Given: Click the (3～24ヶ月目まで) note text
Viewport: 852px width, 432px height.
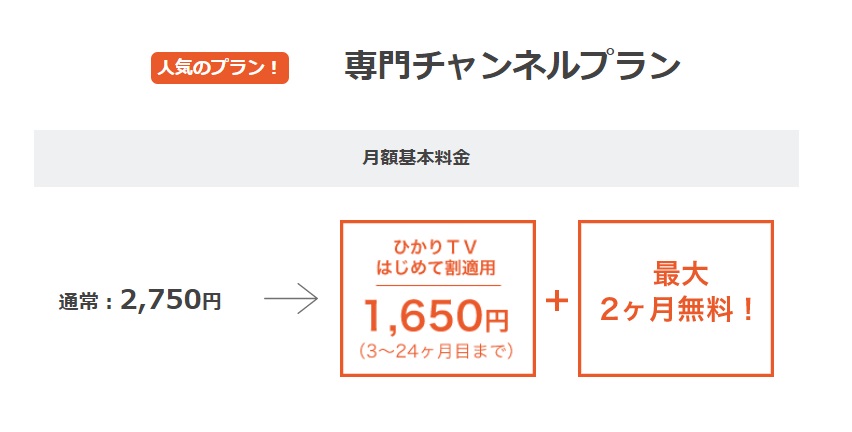Looking at the screenshot, I should pos(436,351).
